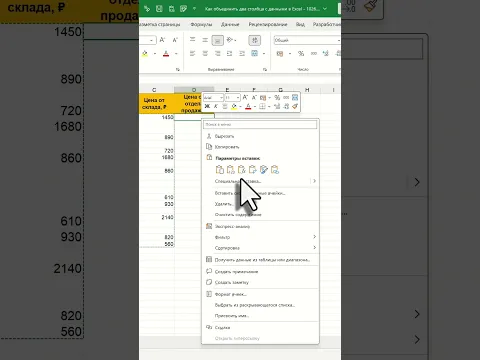Click ribbon fill color bucket
The width and height of the screenshot is (480, 360).
click(x=145, y=53)
